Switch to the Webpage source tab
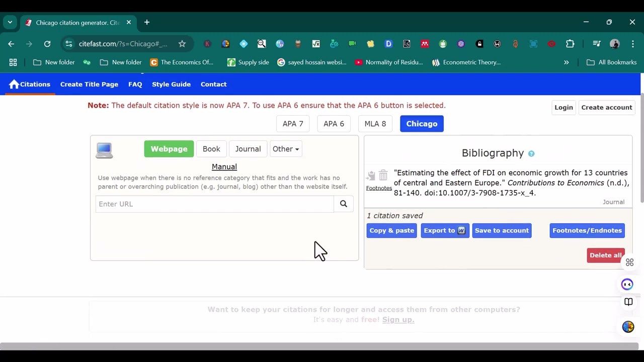 point(169,149)
